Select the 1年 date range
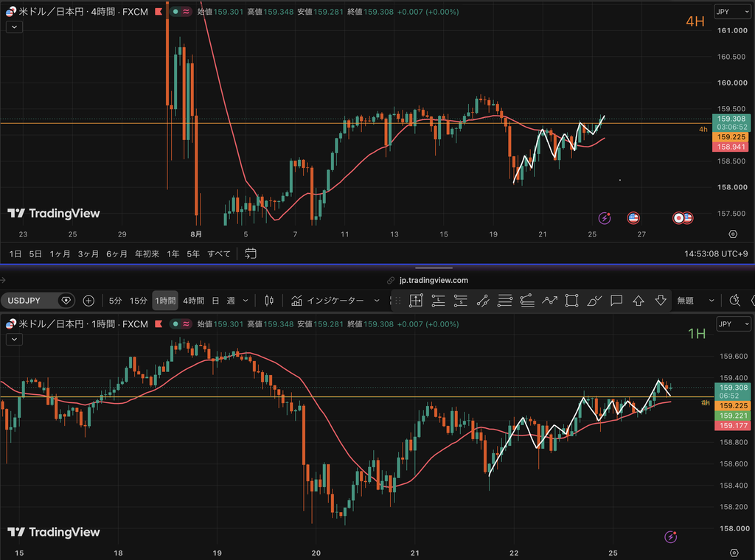Image resolution: width=755 pixels, height=560 pixels. [173, 253]
